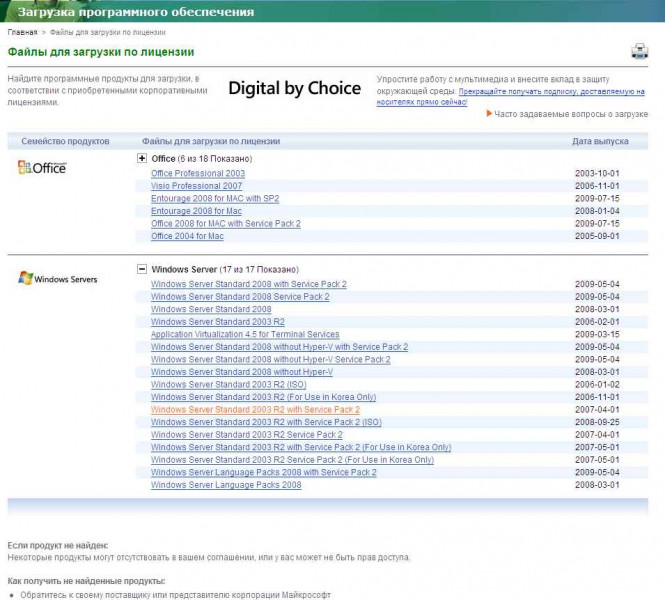The height and width of the screenshot is (600, 665).
Task: Open Windows Server Standard 2003 R2 (ISO)
Action: (x=229, y=385)
